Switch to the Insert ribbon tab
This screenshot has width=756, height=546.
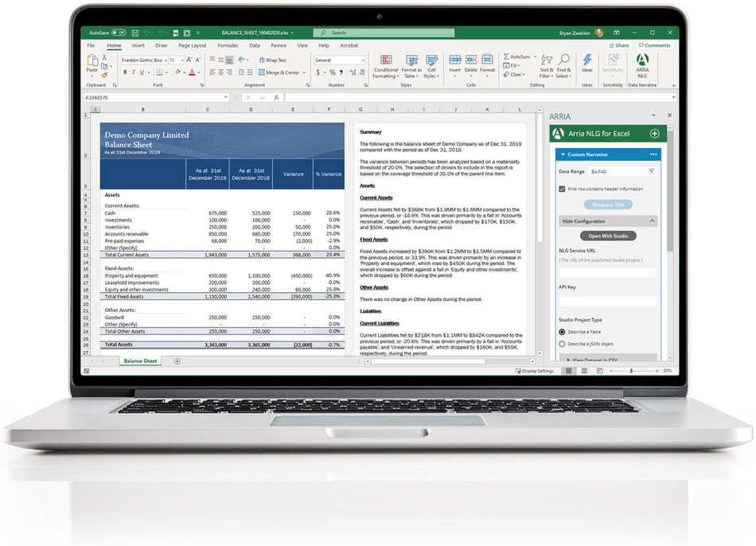pyautogui.click(x=138, y=45)
